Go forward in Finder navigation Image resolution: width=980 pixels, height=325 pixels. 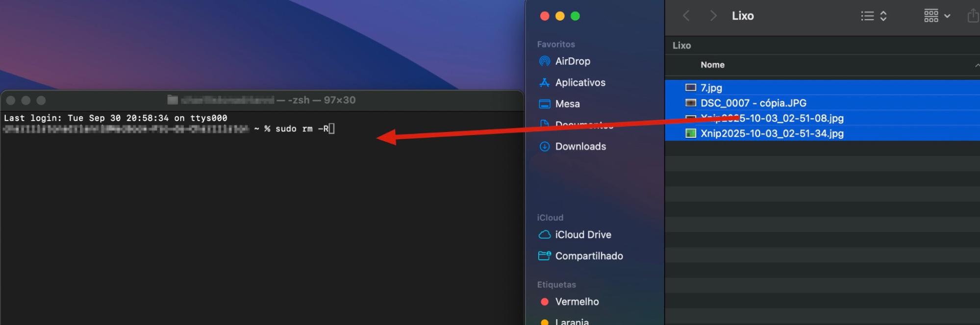tap(713, 16)
